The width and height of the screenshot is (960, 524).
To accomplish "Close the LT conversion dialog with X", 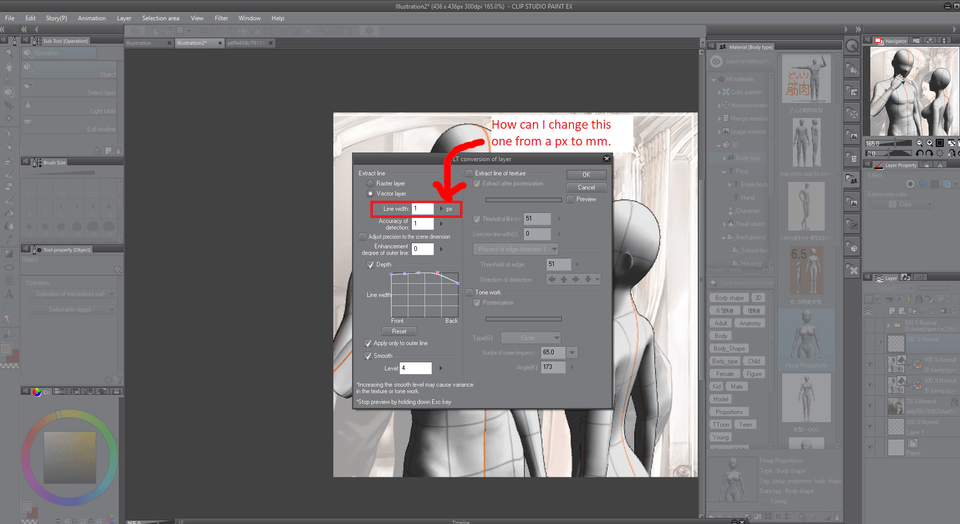I will pyautogui.click(x=605, y=158).
